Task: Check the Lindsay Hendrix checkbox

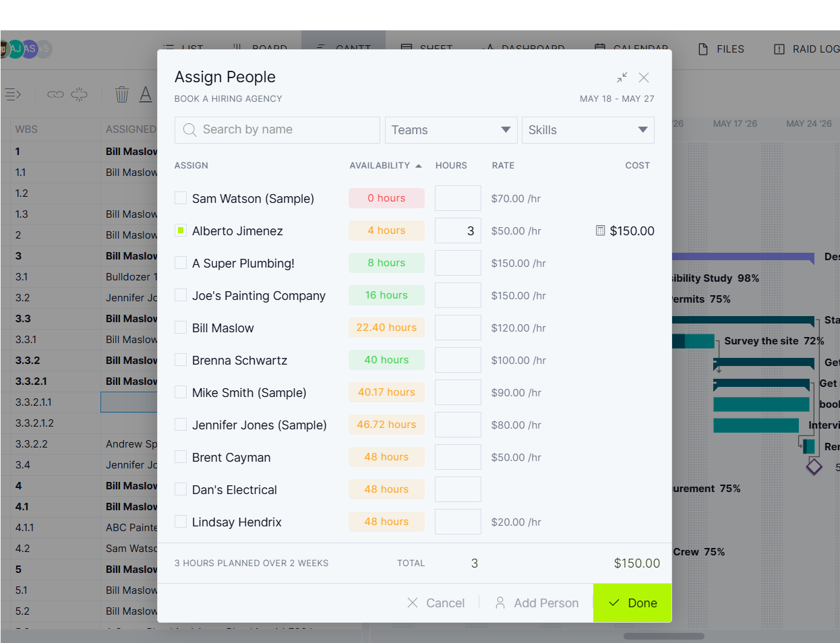Action: (181, 522)
